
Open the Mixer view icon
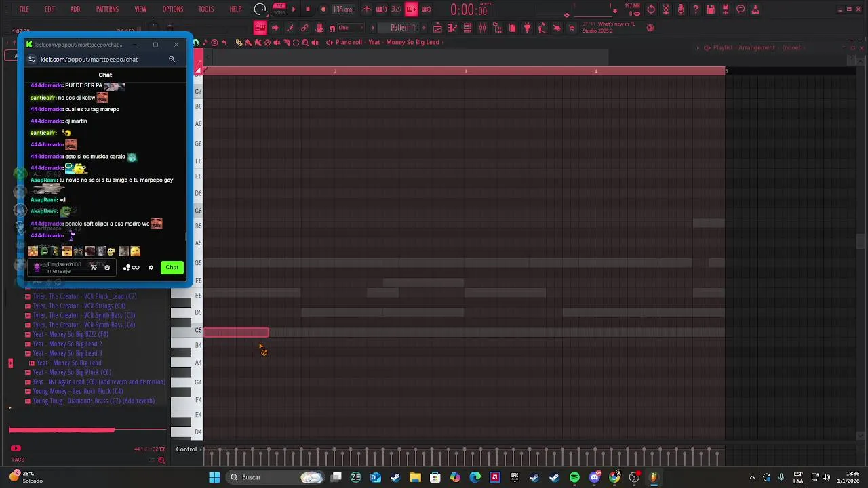tap(482, 28)
